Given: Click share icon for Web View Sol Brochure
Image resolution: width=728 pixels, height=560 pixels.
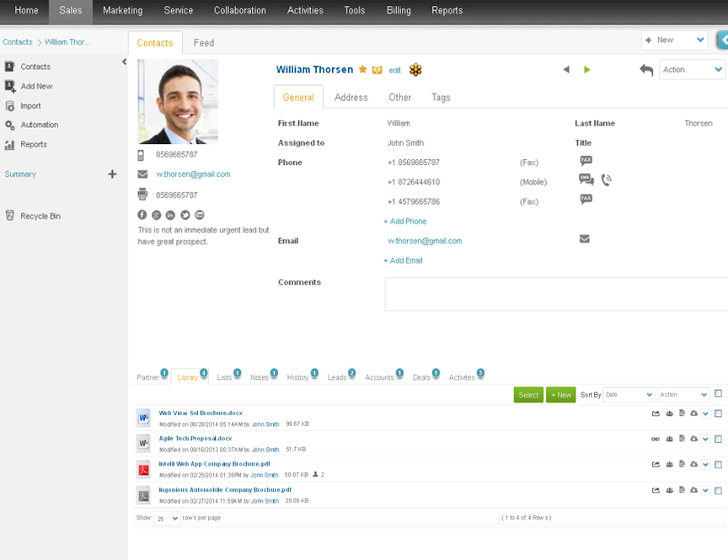Looking at the screenshot, I should point(656,413).
